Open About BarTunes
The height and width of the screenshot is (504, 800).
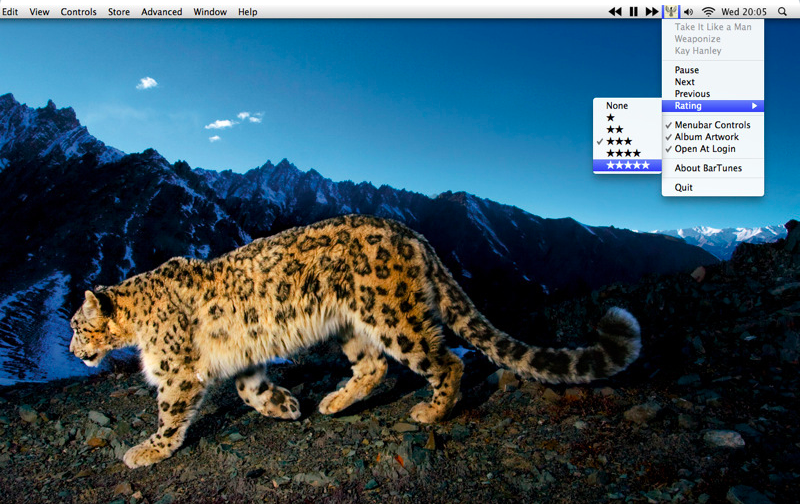click(713, 168)
